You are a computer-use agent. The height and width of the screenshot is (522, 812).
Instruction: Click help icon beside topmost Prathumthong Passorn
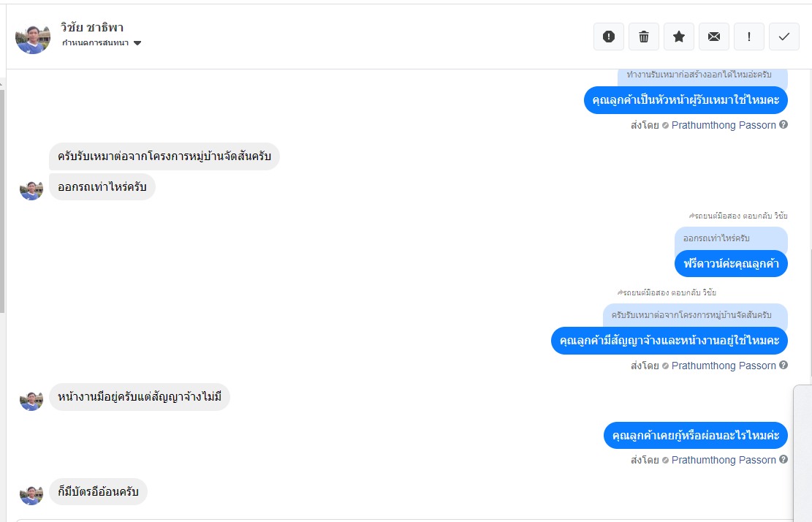pos(783,125)
